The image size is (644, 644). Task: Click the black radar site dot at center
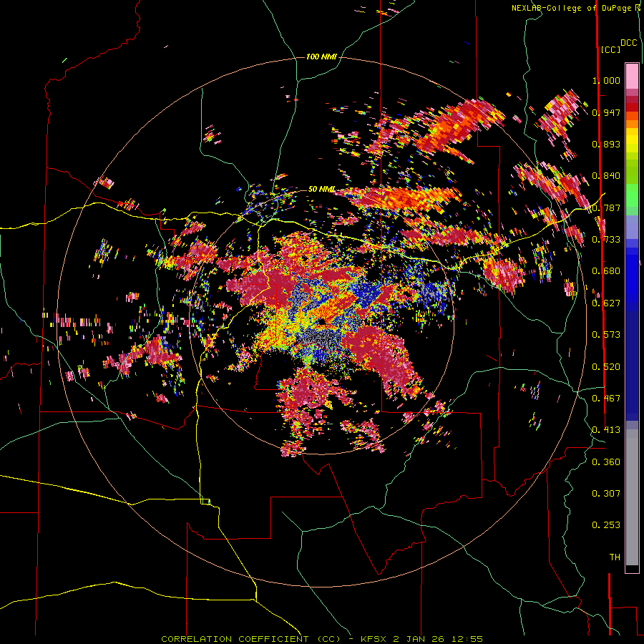[321, 321]
